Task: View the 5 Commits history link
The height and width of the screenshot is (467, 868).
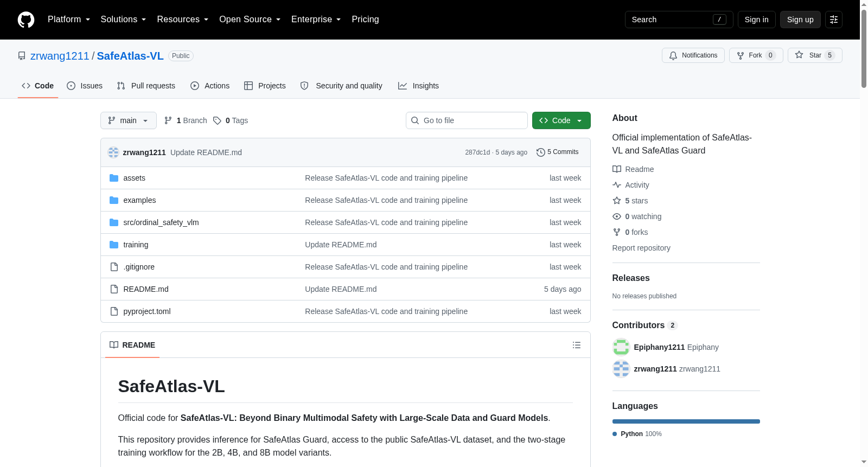Action: [557, 152]
